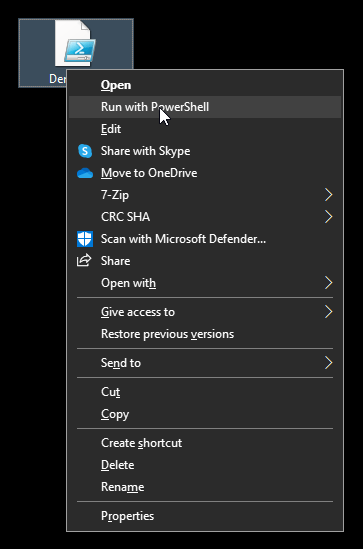The width and height of the screenshot is (363, 549).
Task: Rename the selected file
Action: (205, 487)
